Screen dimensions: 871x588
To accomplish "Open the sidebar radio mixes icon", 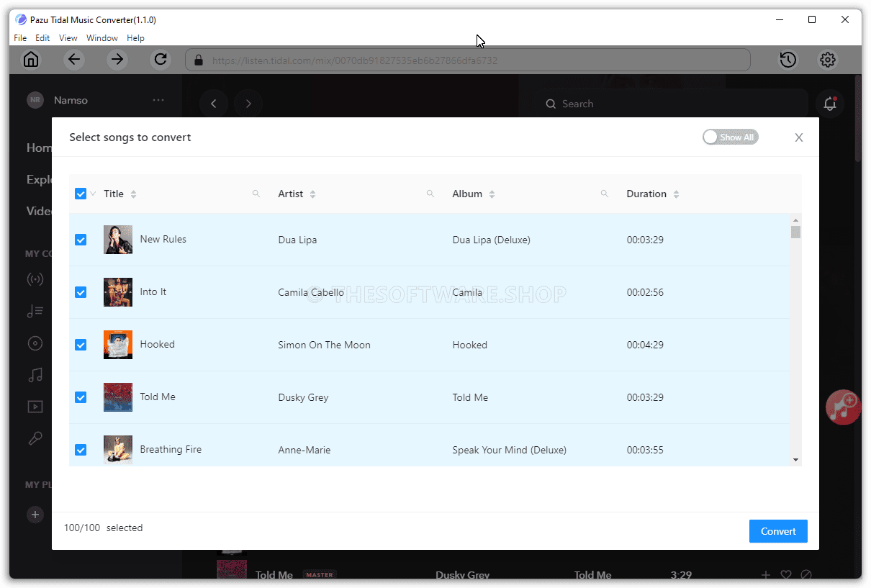I will 35,279.
